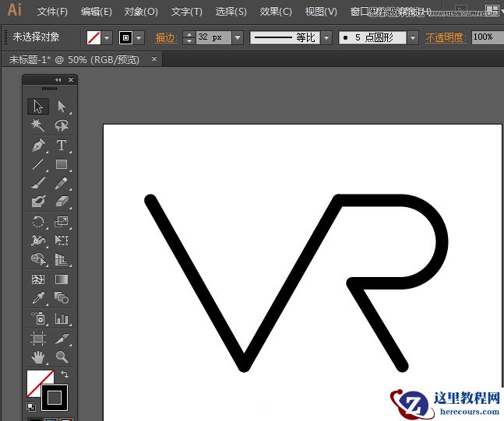
Task: Select the Paintbrush tool
Action: tap(38, 183)
